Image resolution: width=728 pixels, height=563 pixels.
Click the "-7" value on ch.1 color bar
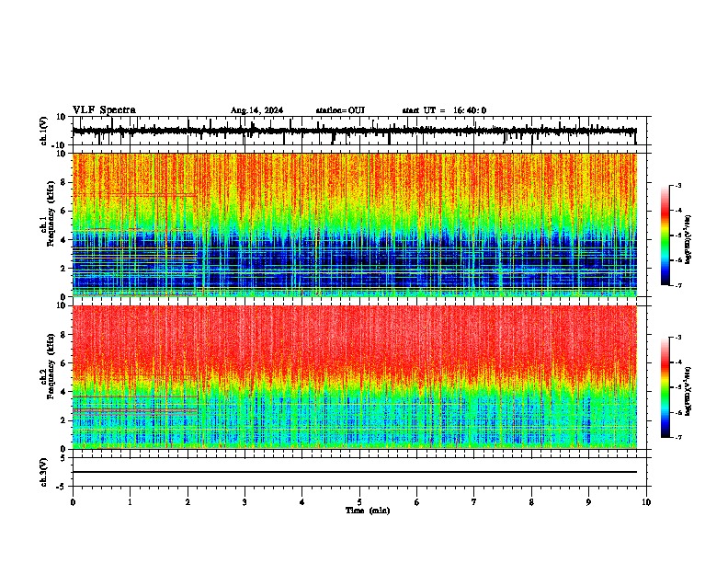[677, 285]
